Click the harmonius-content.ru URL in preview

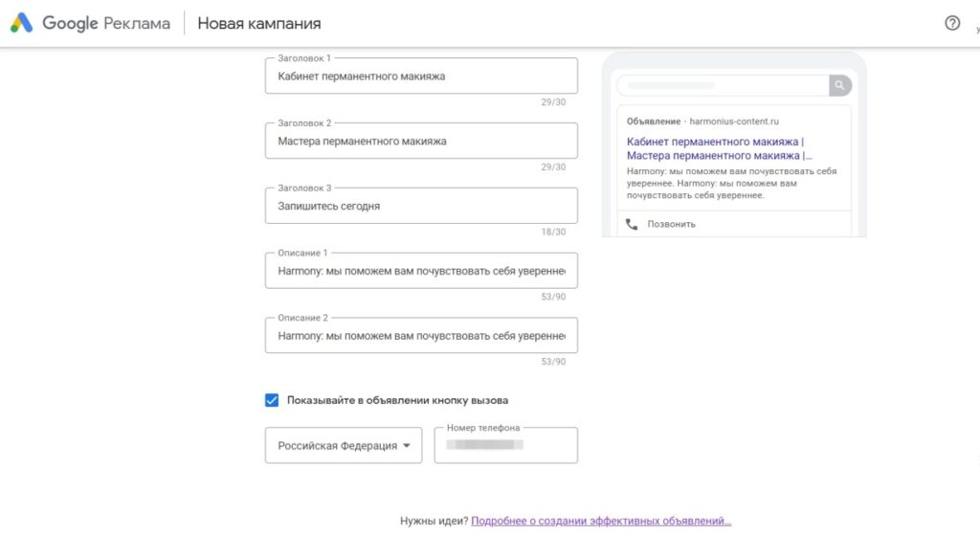point(734,122)
